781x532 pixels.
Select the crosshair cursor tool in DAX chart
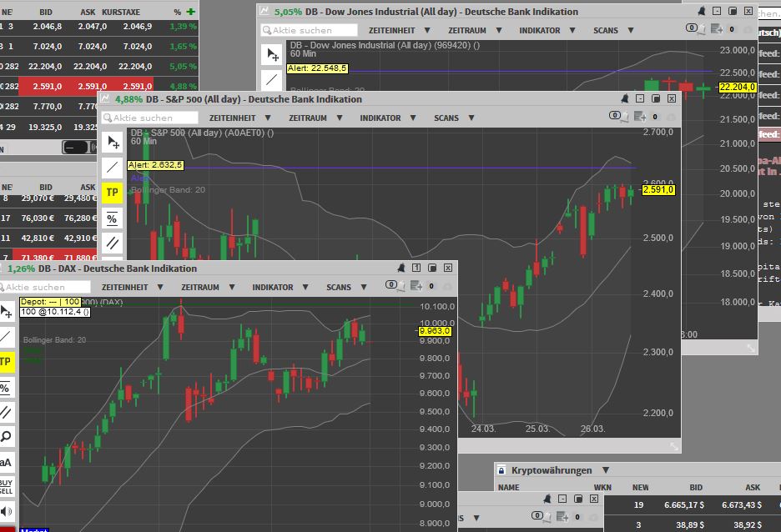pos(6,312)
